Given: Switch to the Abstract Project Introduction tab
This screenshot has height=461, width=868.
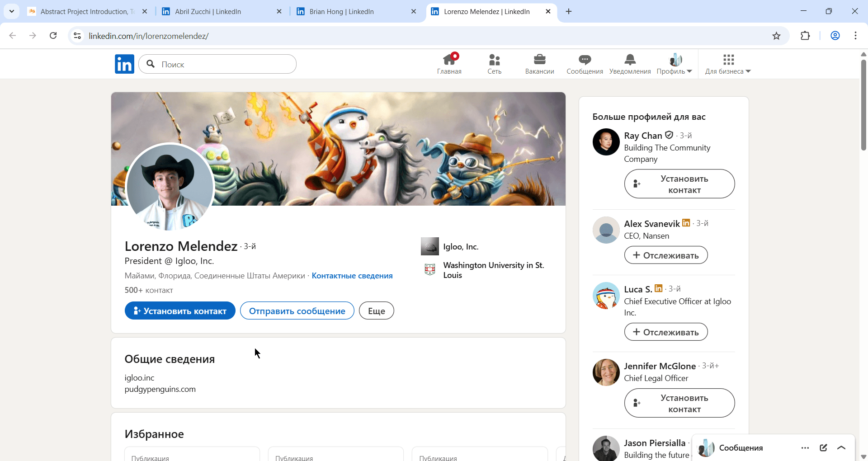Looking at the screenshot, I should (87, 12).
